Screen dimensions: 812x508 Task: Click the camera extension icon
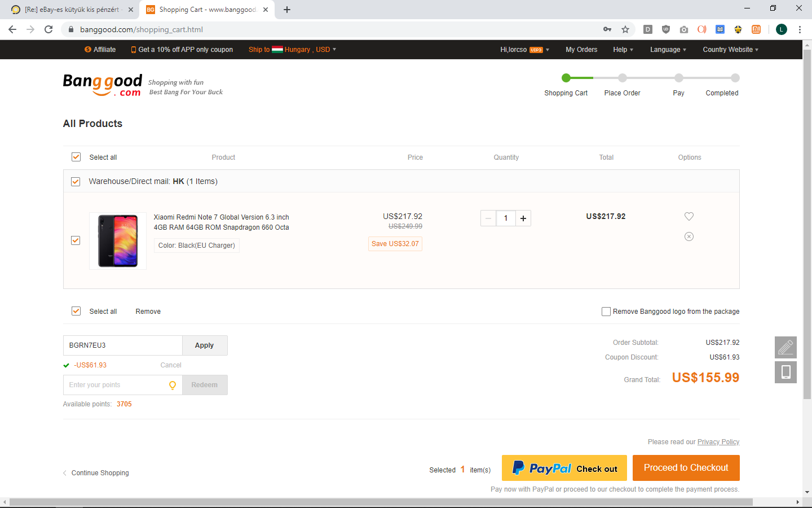click(x=684, y=29)
